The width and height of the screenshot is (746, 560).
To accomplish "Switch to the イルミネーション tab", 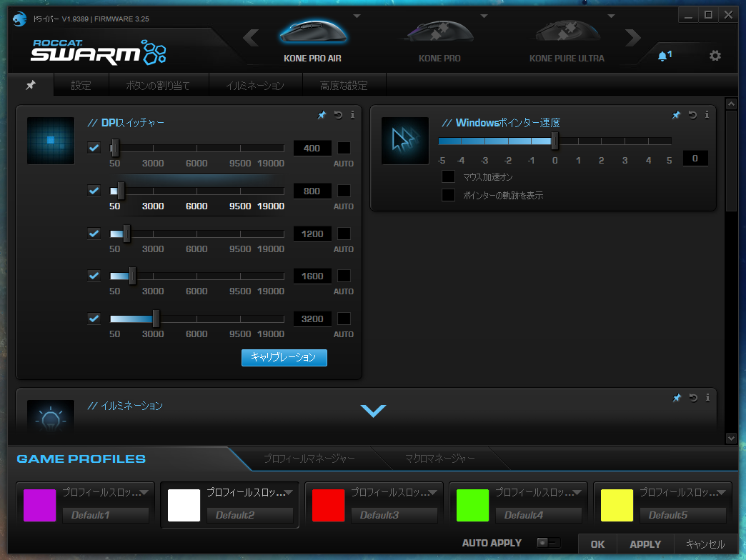I will pos(256,86).
